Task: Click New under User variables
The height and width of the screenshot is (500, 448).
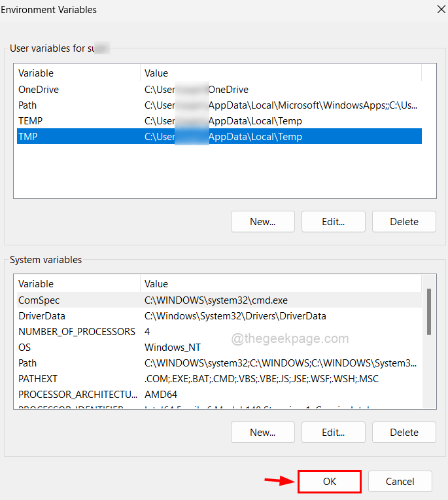Action: (262, 221)
